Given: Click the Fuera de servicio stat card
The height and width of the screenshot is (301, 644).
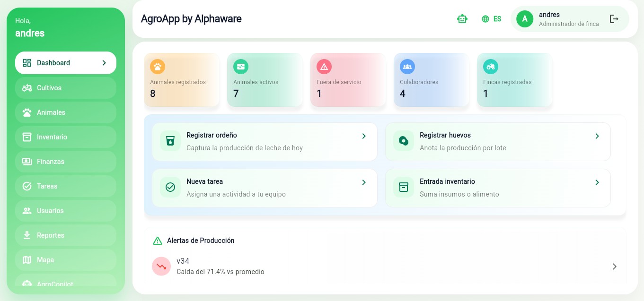Looking at the screenshot, I should pos(348,79).
